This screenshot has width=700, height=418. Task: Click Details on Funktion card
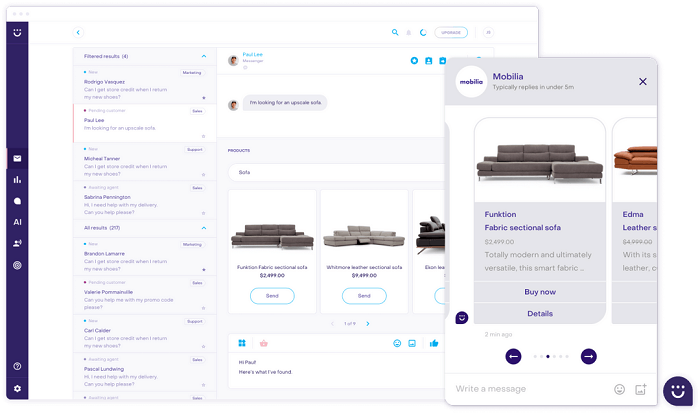point(540,314)
